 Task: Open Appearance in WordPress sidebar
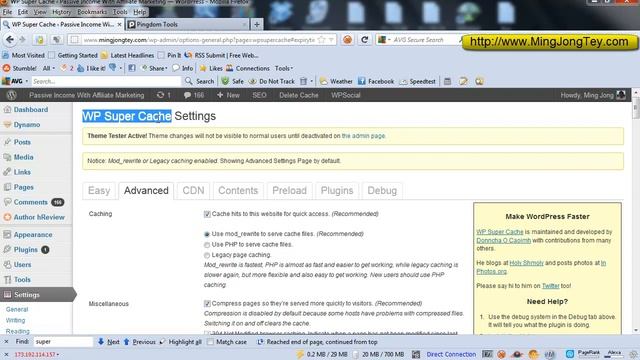tap(33, 235)
